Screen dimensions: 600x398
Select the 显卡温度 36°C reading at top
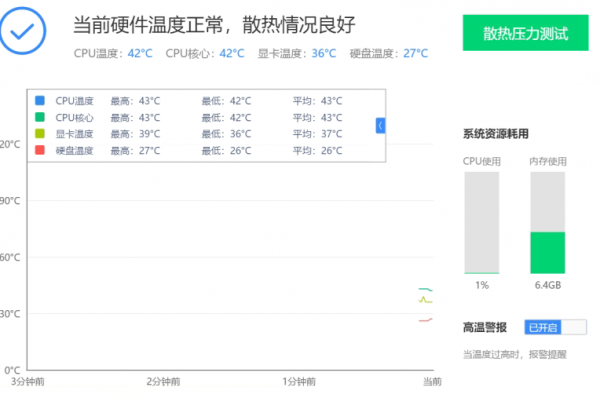tap(297, 54)
